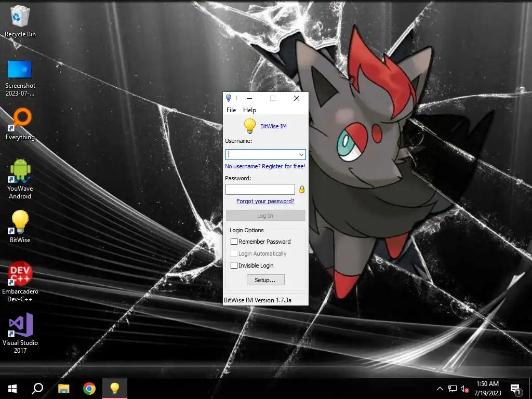
Task: Select the Everything search shortcut
Action: coord(20,124)
